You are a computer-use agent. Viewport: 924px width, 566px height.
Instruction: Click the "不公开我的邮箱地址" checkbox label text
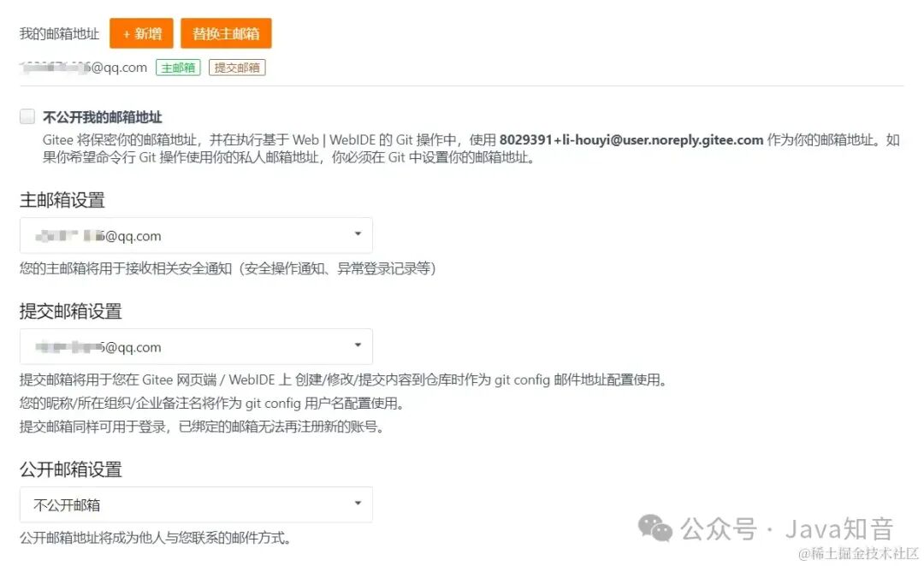coord(103,117)
